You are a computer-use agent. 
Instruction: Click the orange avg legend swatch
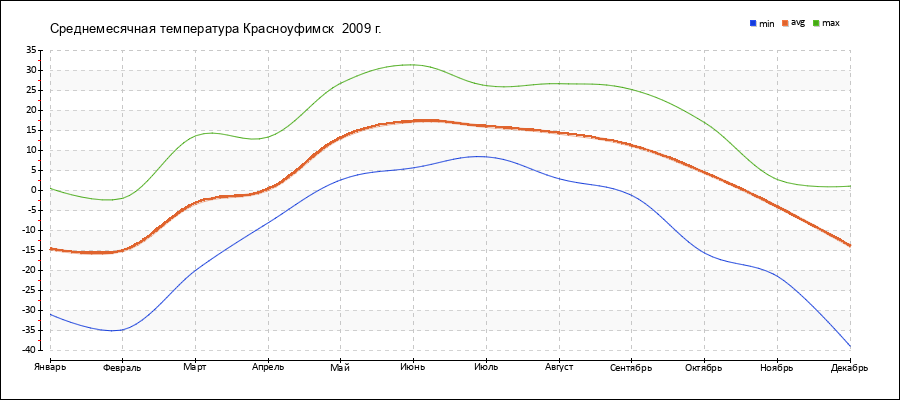[x=785, y=22]
